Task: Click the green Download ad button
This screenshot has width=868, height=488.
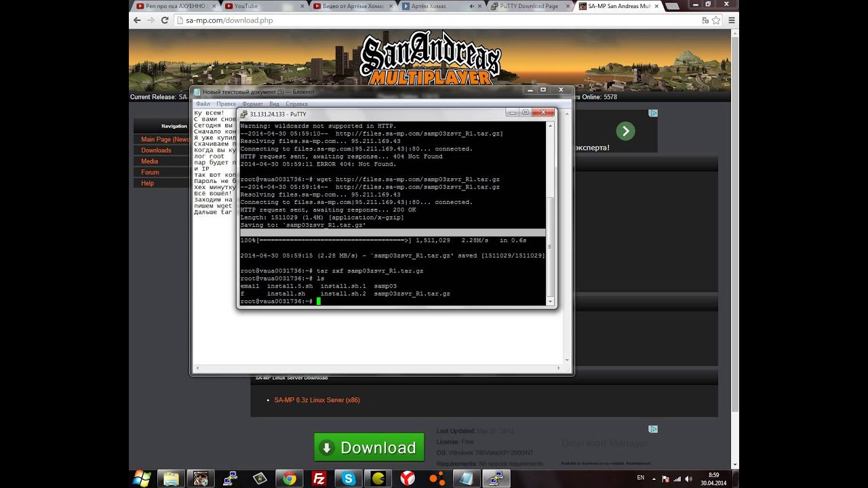Action: coord(369,447)
